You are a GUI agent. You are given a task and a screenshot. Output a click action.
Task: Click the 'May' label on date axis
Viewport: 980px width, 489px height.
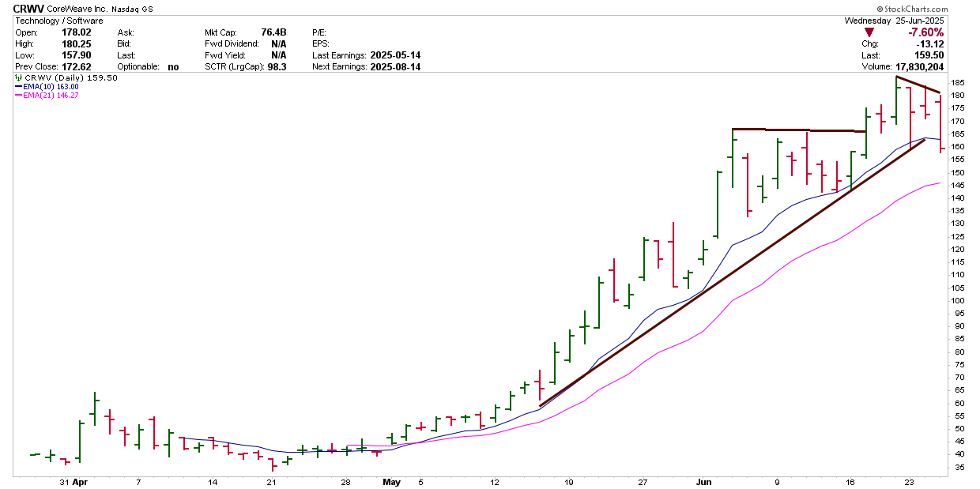(391, 481)
